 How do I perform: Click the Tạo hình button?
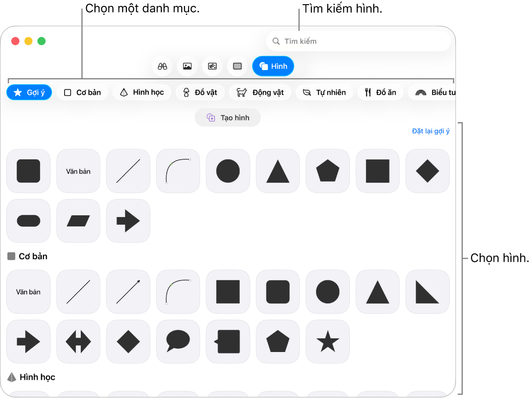pos(228,117)
